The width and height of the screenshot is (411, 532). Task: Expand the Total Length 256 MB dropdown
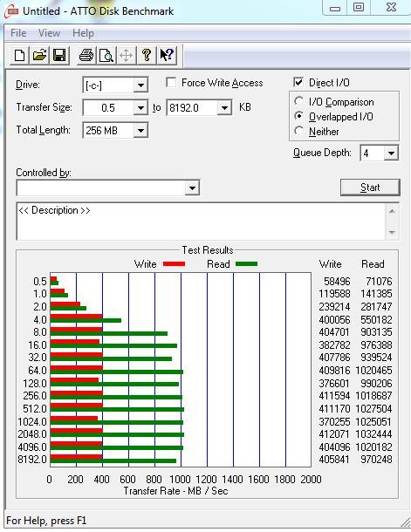(140, 130)
